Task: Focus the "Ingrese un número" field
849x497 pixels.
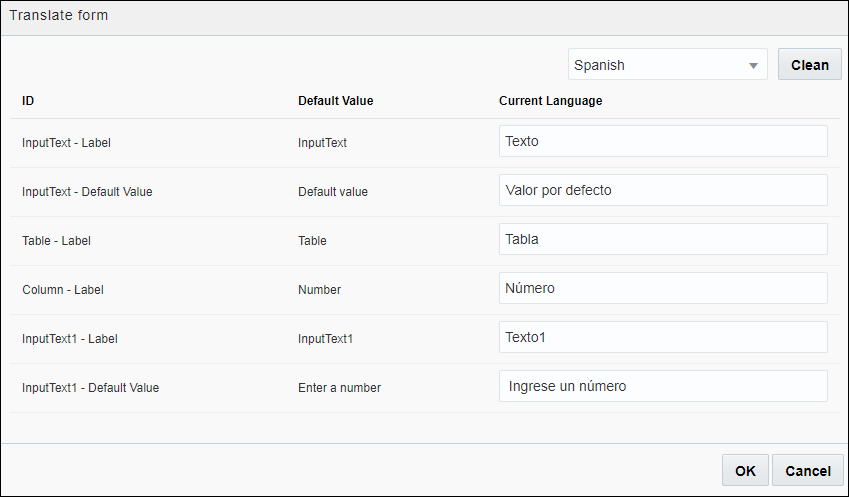Action: 663,386
